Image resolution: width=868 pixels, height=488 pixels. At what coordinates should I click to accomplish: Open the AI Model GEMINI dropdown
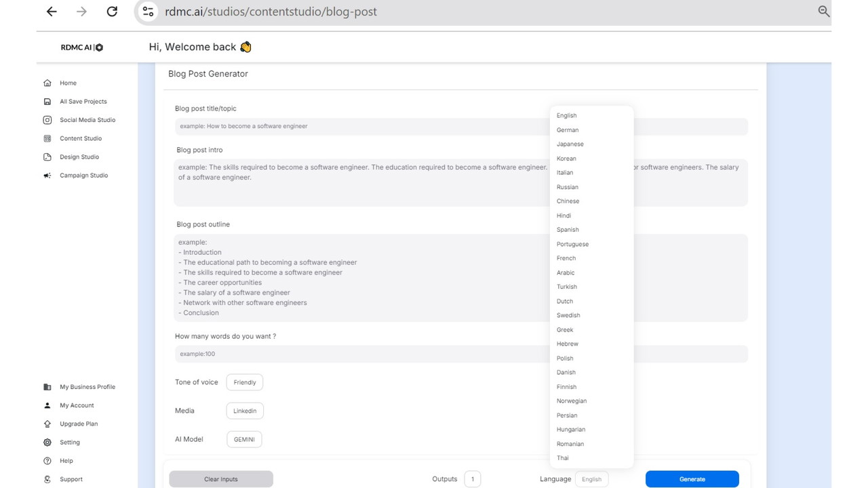244,439
